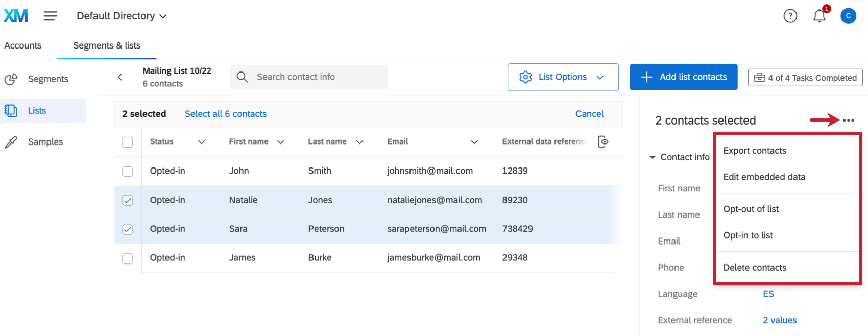Expand the List Options dropdown
This screenshot has height=336, width=868.
coord(563,77)
